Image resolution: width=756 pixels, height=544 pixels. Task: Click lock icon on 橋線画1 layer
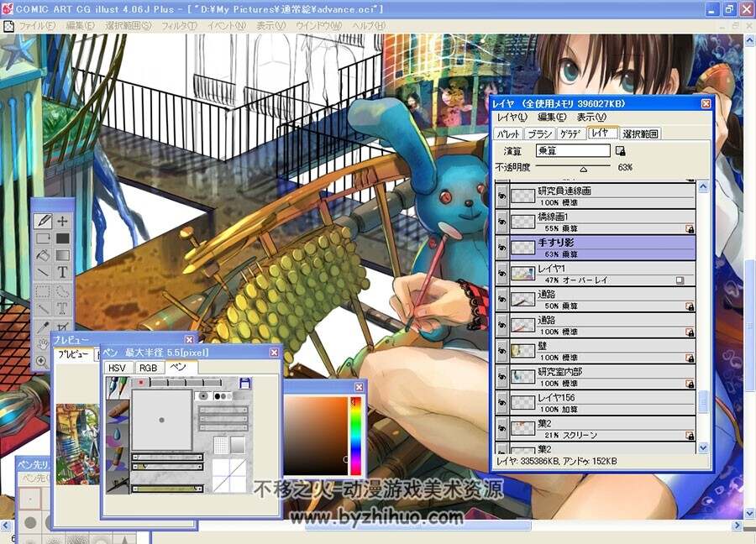(x=690, y=229)
